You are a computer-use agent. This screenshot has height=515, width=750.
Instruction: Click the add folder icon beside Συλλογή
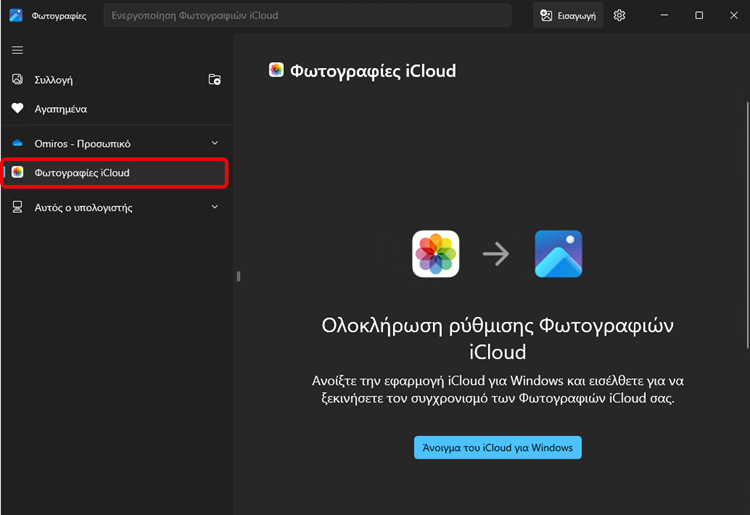(215, 79)
